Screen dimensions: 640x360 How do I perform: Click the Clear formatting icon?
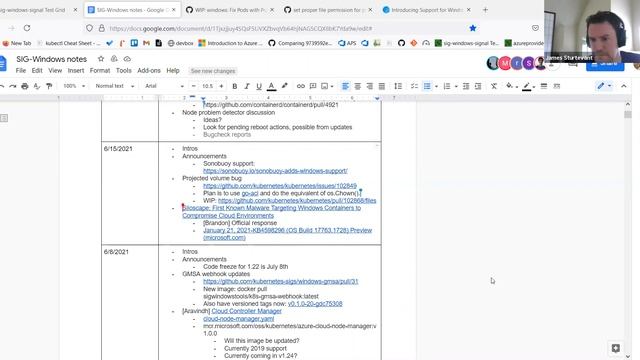coord(494,86)
